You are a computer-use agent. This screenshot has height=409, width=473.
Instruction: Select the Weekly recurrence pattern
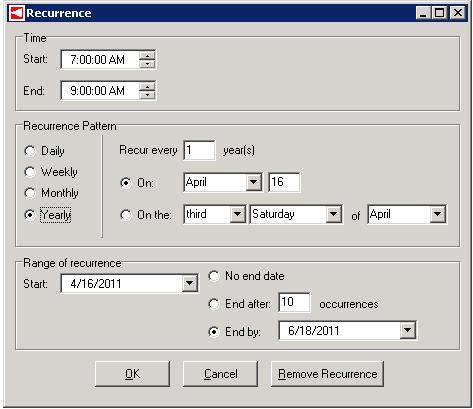[x=30, y=172]
